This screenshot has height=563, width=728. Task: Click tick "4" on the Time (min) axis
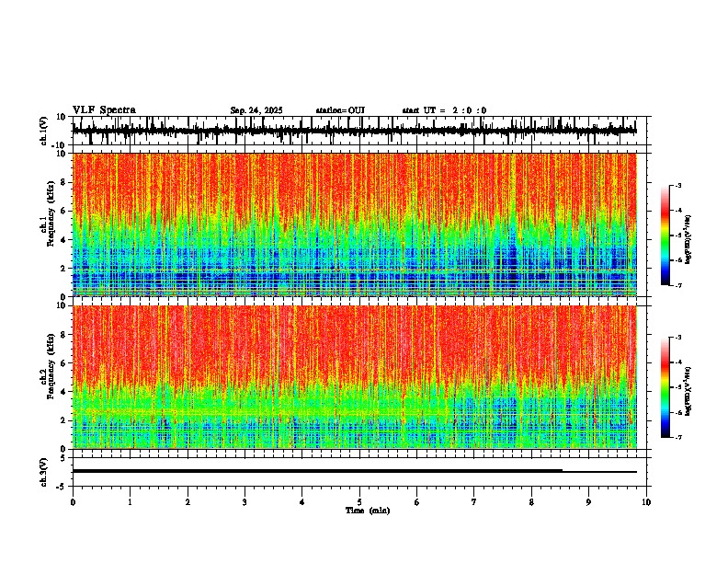[x=302, y=502]
